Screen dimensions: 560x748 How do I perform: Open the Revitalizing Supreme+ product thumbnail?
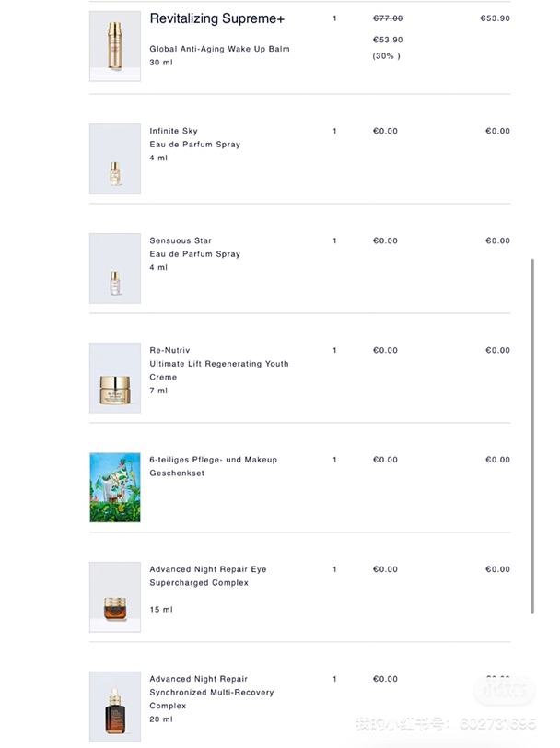115,46
